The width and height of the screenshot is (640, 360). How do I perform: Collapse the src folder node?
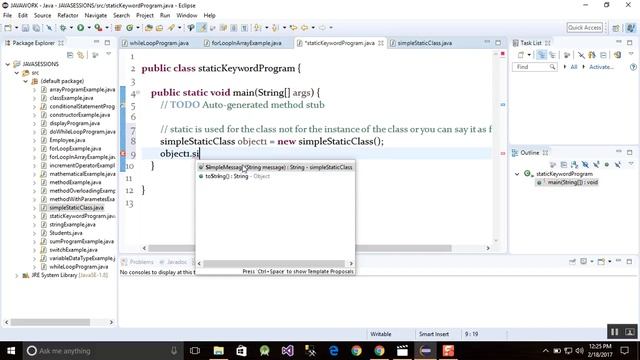(16, 73)
